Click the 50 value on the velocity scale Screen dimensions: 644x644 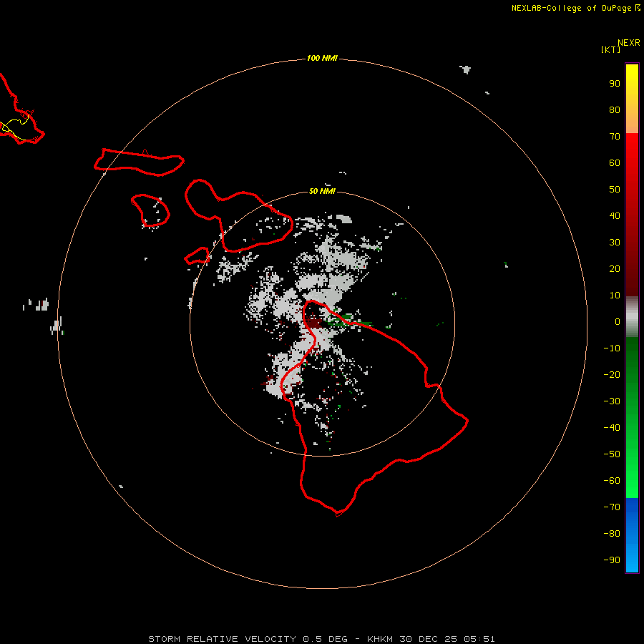615,190
